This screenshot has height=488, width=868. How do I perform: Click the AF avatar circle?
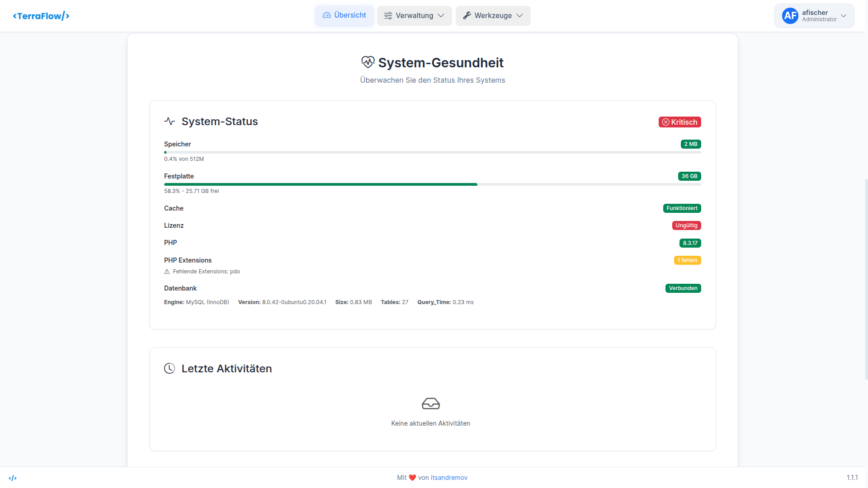point(790,15)
